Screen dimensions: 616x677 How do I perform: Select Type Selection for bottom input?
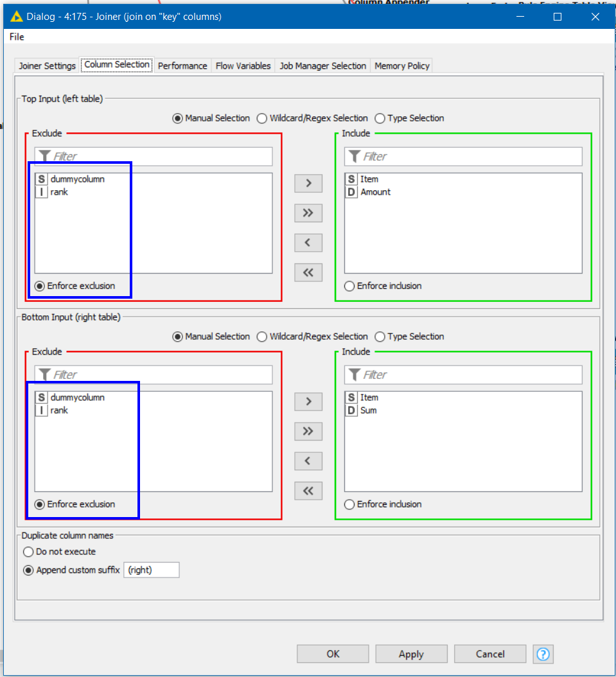pyautogui.click(x=380, y=337)
